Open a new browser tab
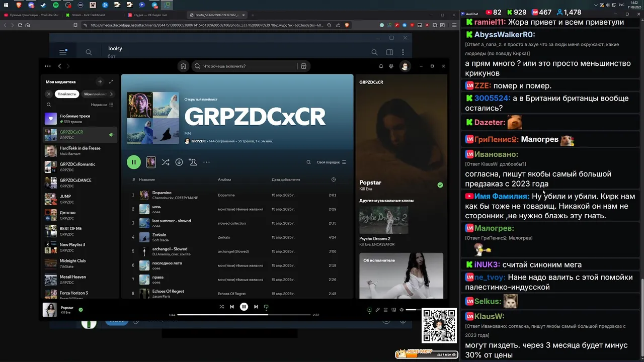This screenshot has width=644, height=362. (253, 15)
